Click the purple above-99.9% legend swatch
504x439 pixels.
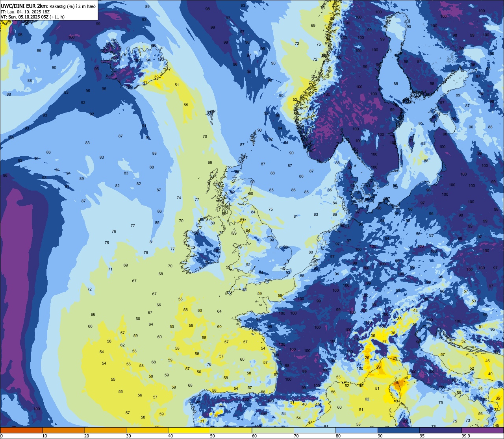coord(482,430)
